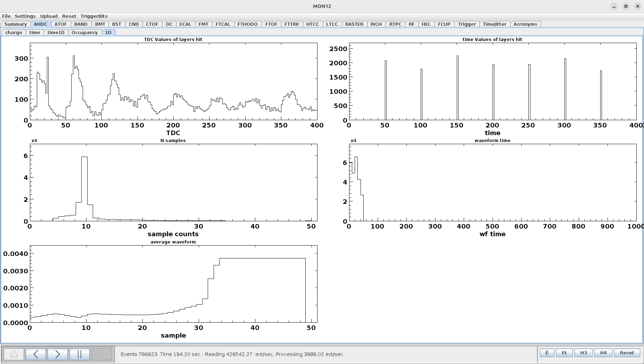This screenshot has width=644, height=364.
Task: Switch to the LTCC tab
Action: click(x=332, y=24)
